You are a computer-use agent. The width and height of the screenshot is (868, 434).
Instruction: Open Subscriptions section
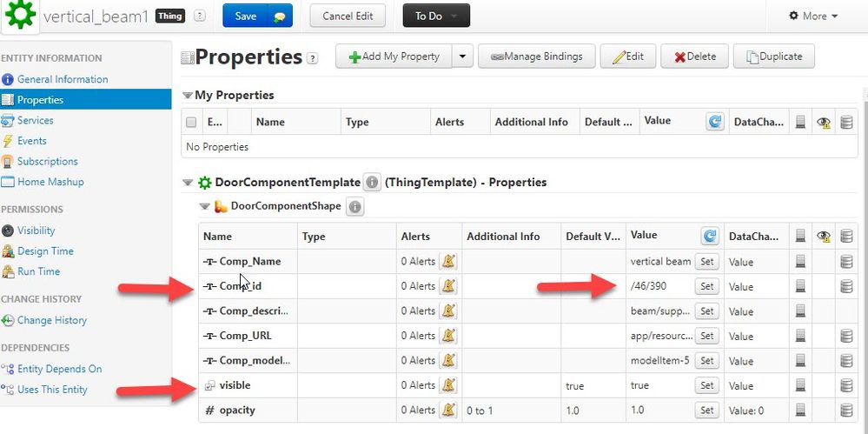coord(48,161)
